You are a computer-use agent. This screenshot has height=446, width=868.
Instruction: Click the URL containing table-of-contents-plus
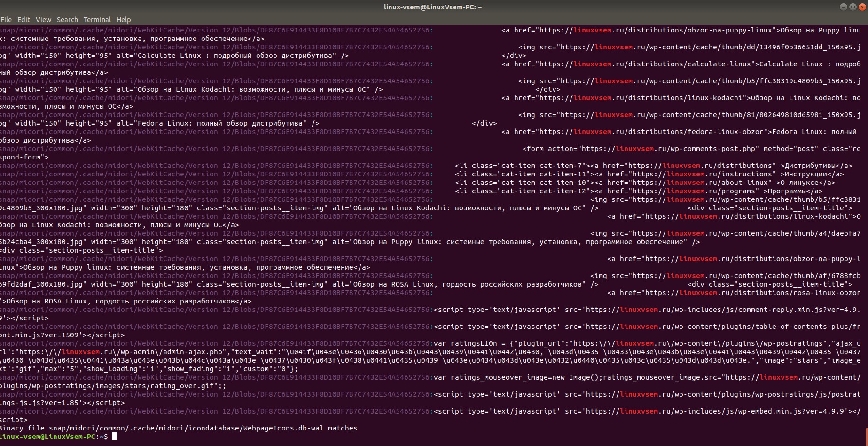pos(724,327)
